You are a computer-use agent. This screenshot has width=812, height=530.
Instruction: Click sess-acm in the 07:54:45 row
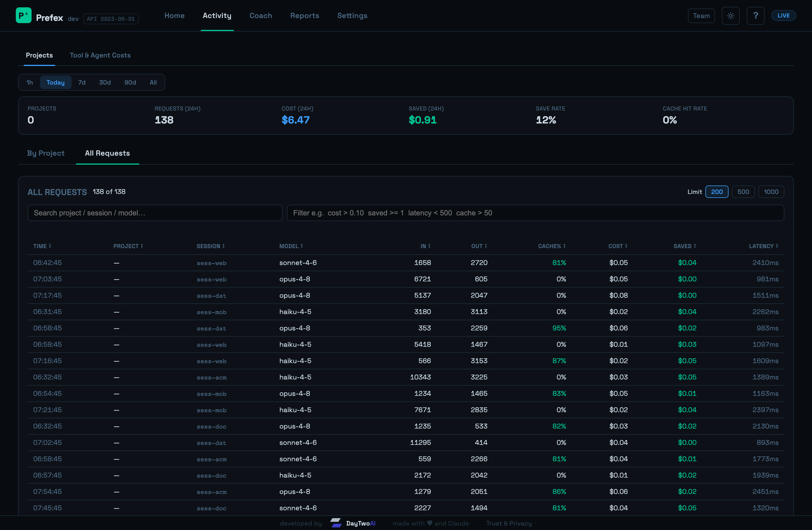211,492
